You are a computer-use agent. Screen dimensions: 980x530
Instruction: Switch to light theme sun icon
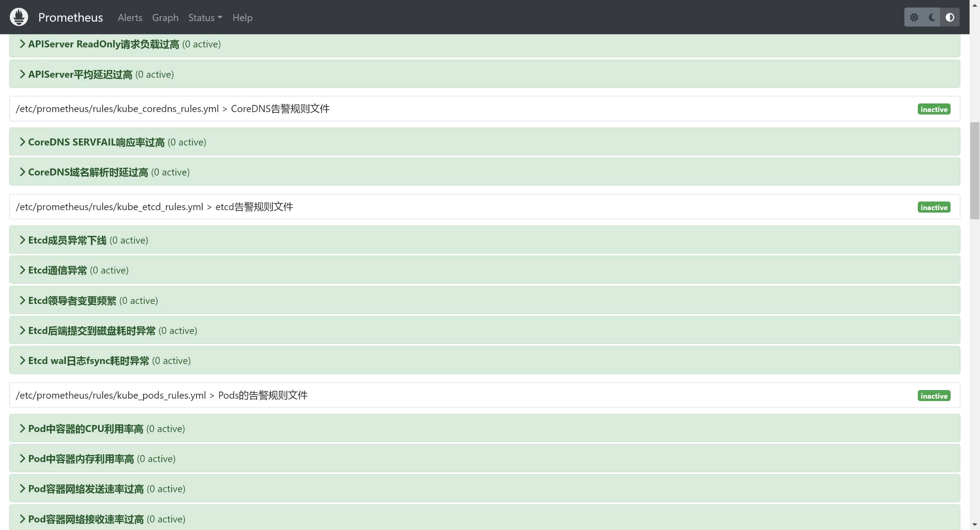[914, 17]
